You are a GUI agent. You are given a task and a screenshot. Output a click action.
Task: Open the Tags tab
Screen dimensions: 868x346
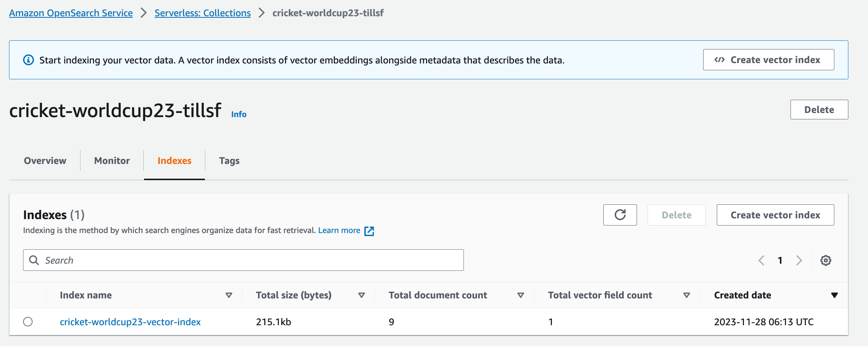tap(229, 161)
